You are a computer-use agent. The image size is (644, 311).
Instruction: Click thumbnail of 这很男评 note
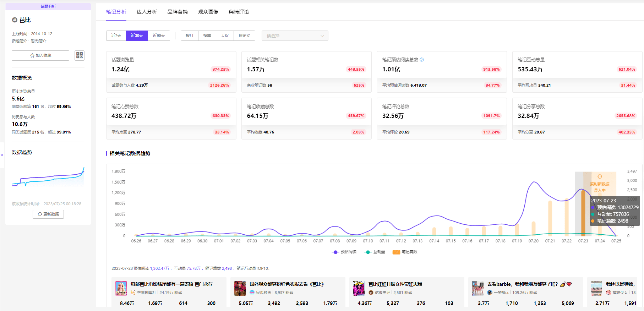(x=359, y=288)
